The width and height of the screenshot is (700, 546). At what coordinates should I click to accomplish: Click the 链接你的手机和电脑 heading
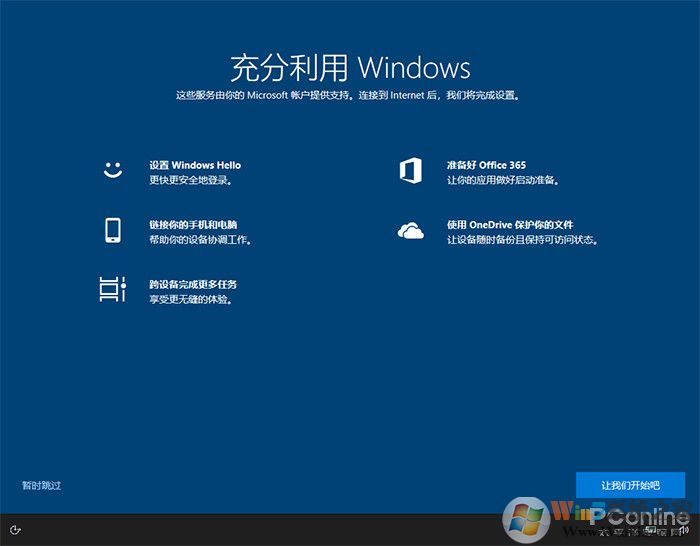pos(193,225)
